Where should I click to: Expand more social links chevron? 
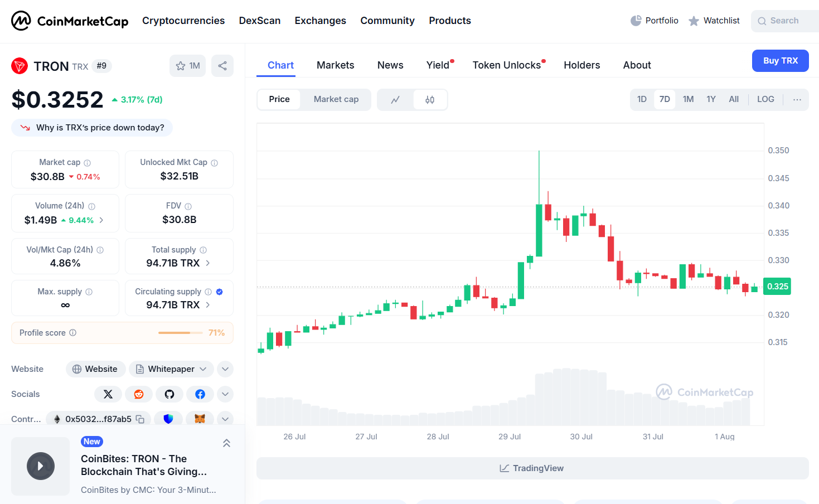tap(225, 394)
